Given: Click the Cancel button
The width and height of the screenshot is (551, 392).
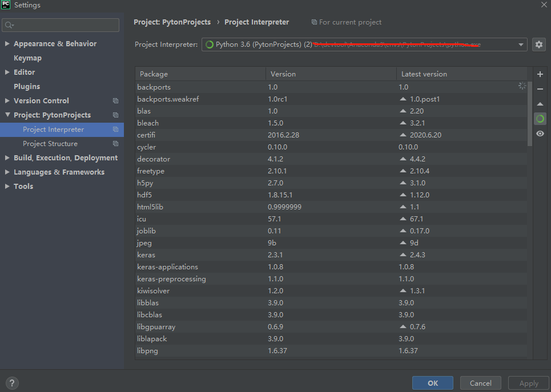Looking at the screenshot, I should click(x=480, y=383).
